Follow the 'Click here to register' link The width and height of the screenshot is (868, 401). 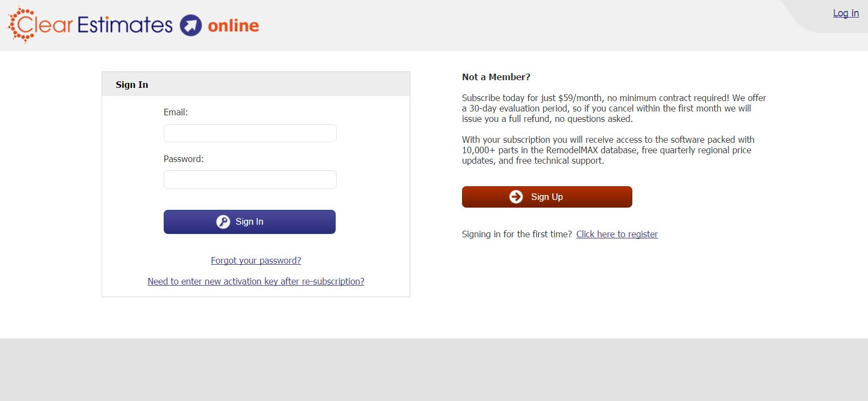point(616,234)
